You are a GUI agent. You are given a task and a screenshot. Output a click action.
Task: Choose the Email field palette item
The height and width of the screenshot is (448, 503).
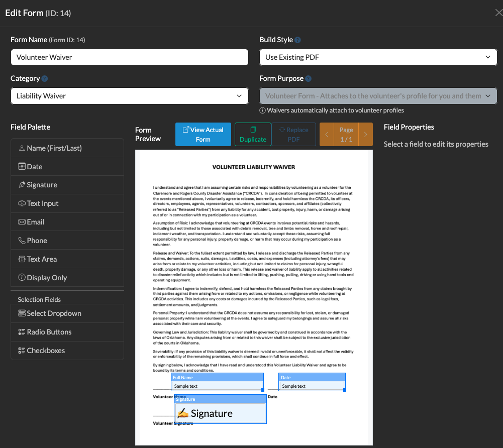coord(67,222)
